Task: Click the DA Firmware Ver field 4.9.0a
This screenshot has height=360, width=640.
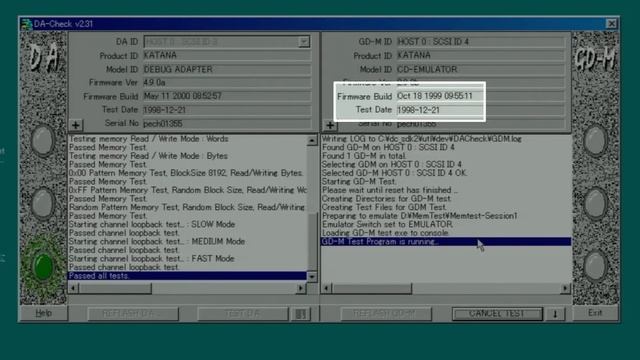Action: (x=227, y=83)
